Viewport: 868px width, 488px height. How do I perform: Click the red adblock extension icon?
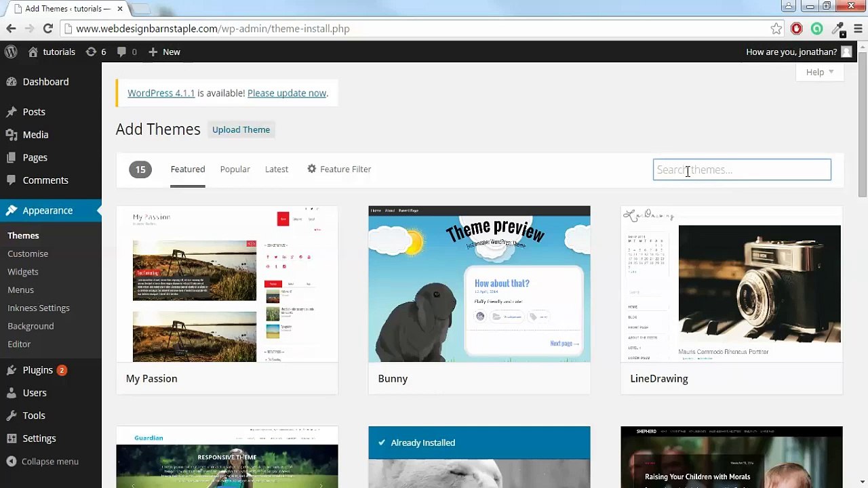(797, 28)
